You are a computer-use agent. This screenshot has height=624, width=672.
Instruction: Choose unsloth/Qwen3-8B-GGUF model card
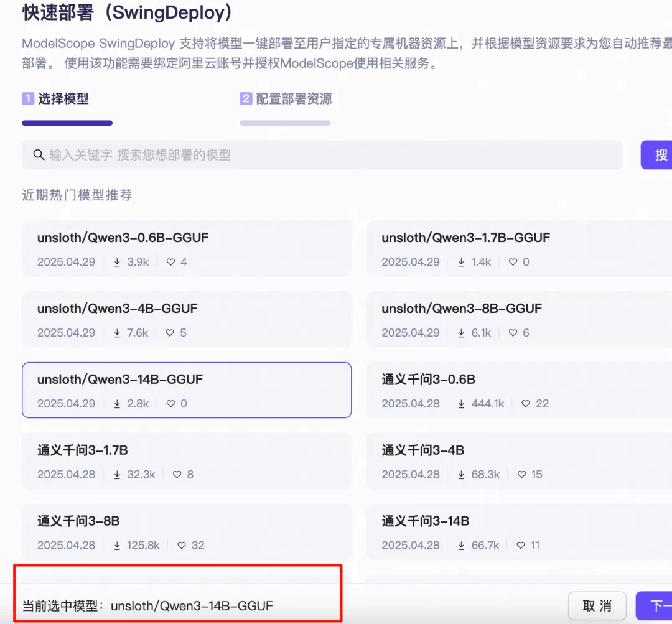coord(519,319)
